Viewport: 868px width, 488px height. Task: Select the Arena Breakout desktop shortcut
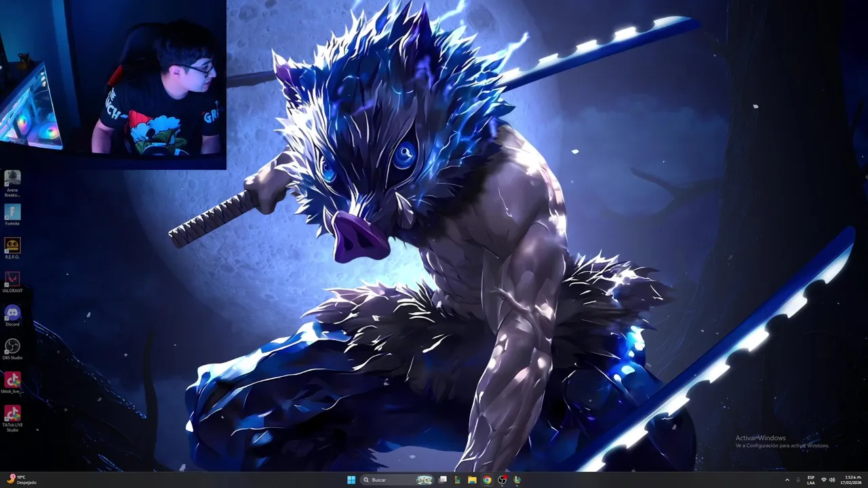12,183
